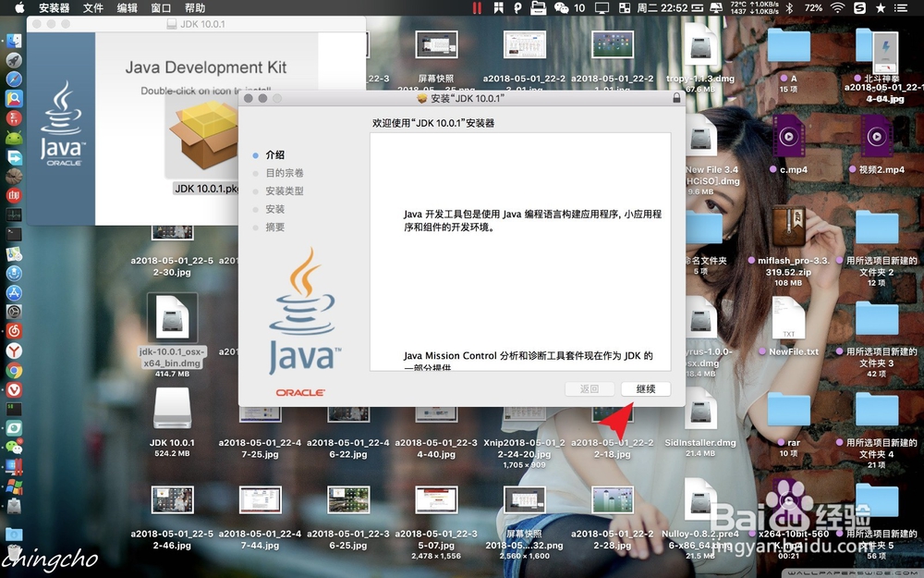
Task: Select the NewFile.txt document
Action: click(788, 318)
